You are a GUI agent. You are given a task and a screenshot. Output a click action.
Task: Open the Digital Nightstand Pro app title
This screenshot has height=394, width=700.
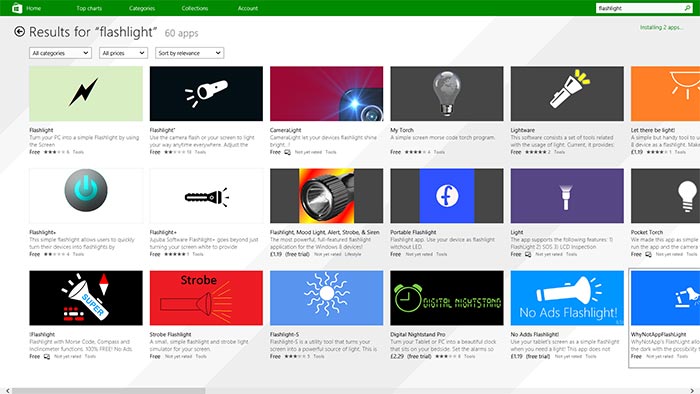point(418,334)
